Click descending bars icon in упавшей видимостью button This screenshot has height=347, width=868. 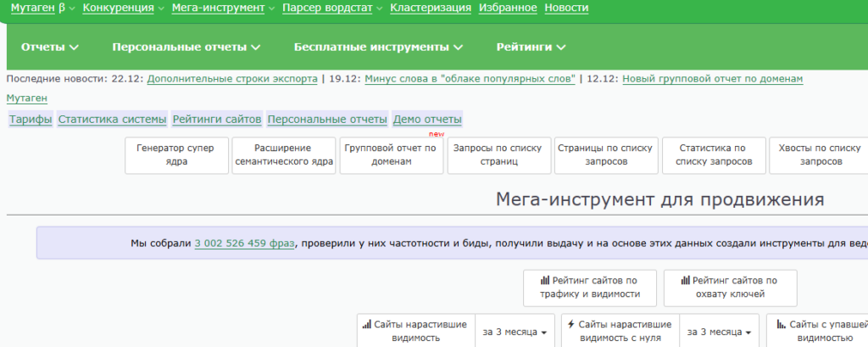point(781,324)
